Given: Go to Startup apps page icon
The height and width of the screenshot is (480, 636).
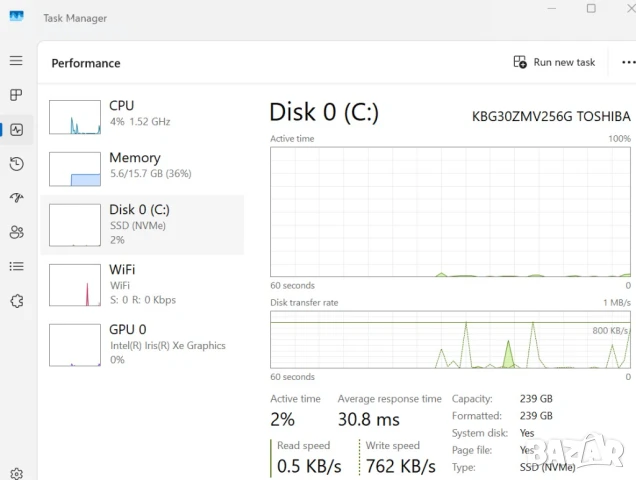Looking at the screenshot, I should tap(16, 198).
